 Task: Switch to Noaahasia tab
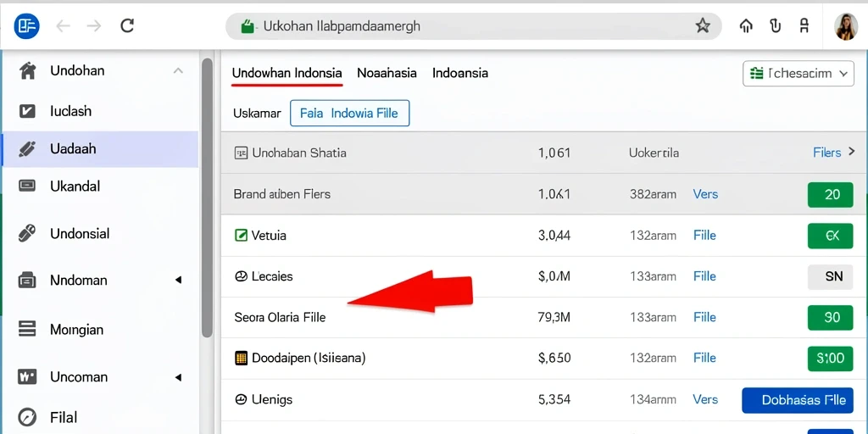[x=387, y=73]
